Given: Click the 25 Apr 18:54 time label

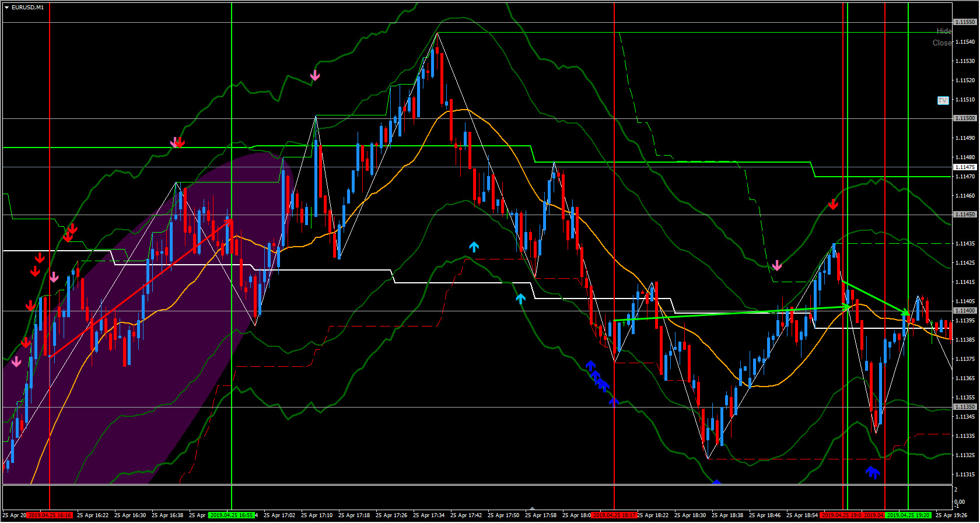Looking at the screenshot, I should pos(802,515).
